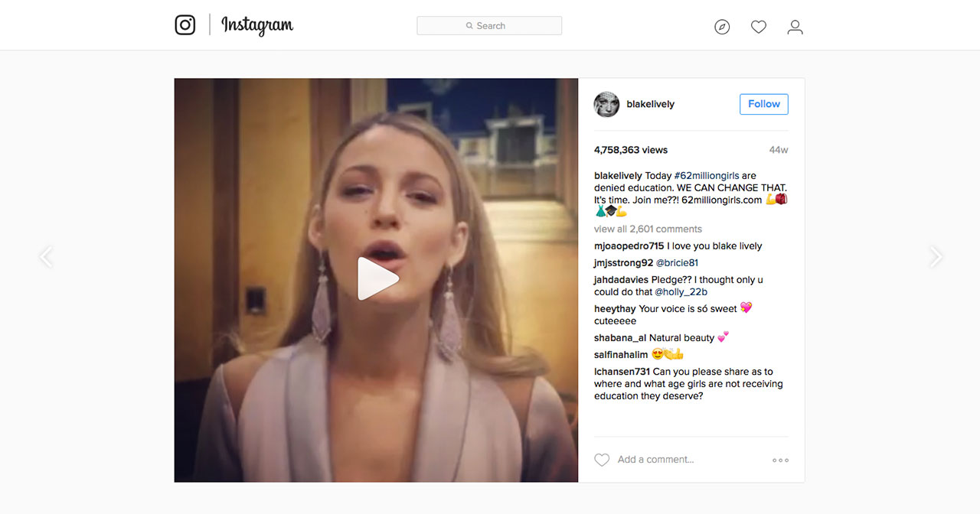980x514 pixels.
Task: Open the three-dot more options menu
Action: click(x=780, y=460)
